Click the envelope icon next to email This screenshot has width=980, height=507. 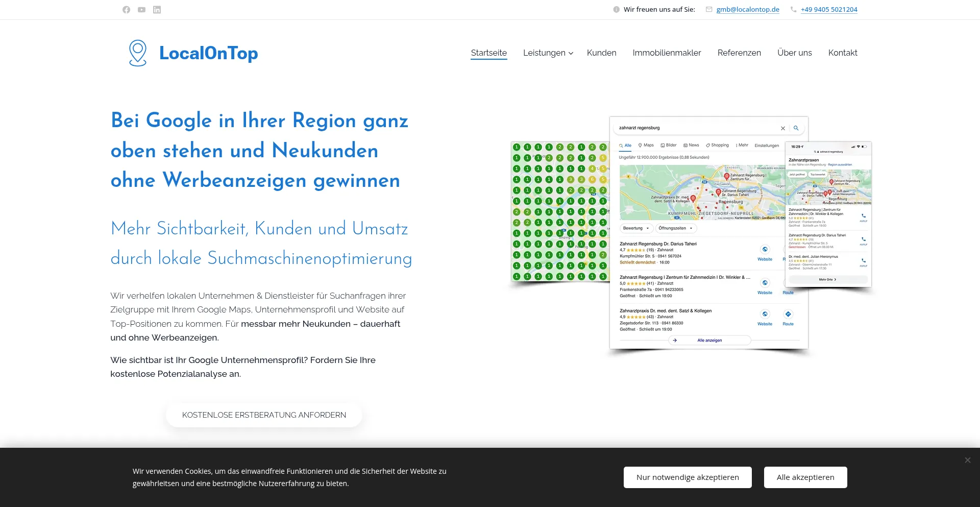tap(709, 10)
